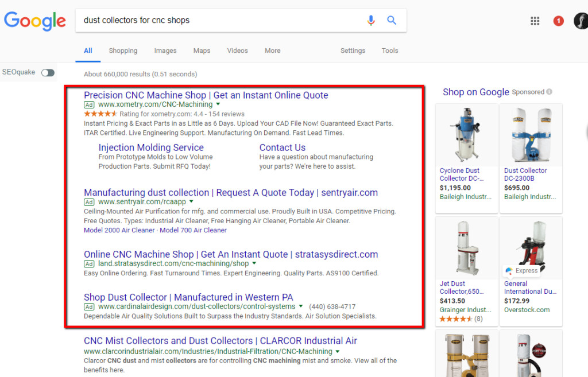This screenshot has width=588, height=377.
Task: Activate voice search microphone icon
Action: click(x=370, y=20)
